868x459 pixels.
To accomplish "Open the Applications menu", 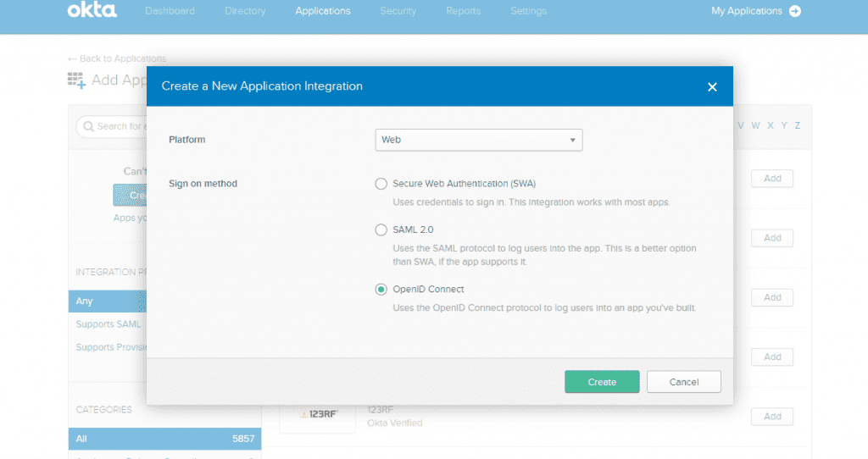I will tap(323, 11).
